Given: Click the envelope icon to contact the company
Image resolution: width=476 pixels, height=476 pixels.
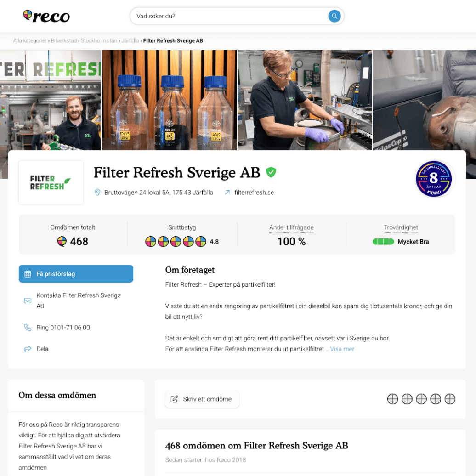Looking at the screenshot, I should point(28,300).
